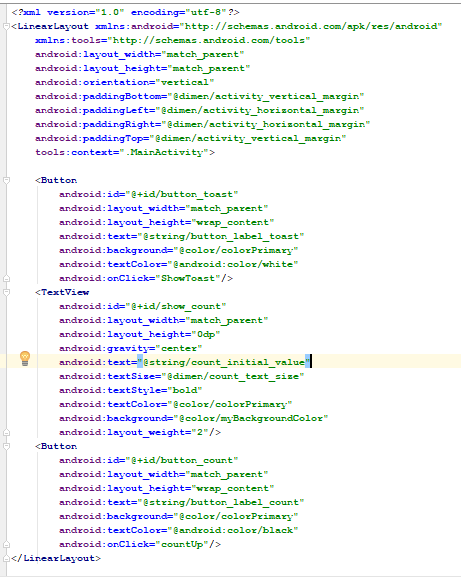This screenshot has height=577, width=461.
Task: Click the android:paddingTop attribute line
Action: pos(191,138)
